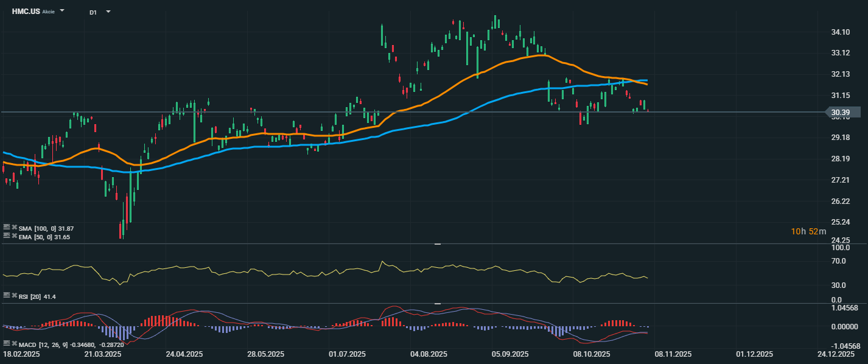
Task: Click the 08.10.2025 date on time axis
Action: [x=593, y=354]
